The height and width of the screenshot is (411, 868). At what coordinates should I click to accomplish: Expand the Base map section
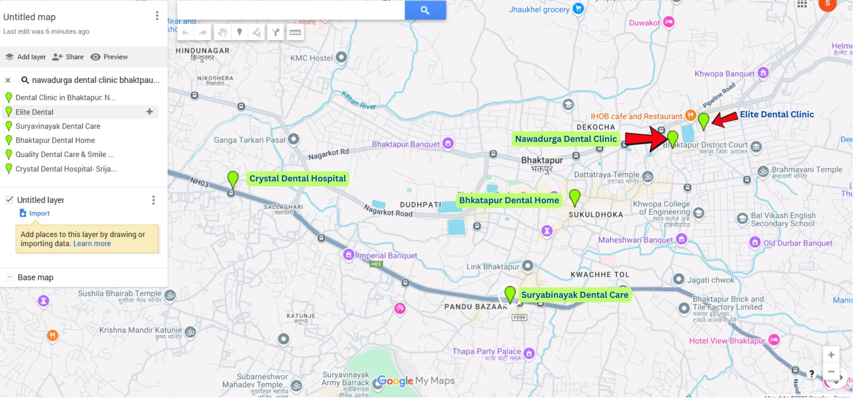click(x=9, y=277)
